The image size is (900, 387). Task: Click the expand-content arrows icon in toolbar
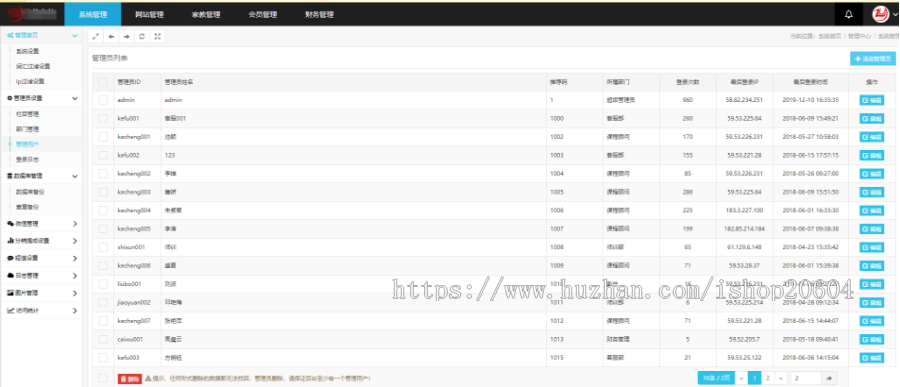[96, 36]
